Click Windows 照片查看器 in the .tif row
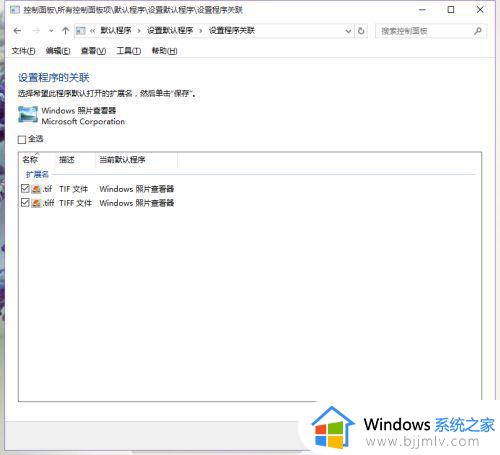The width and height of the screenshot is (500, 455). [137, 189]
